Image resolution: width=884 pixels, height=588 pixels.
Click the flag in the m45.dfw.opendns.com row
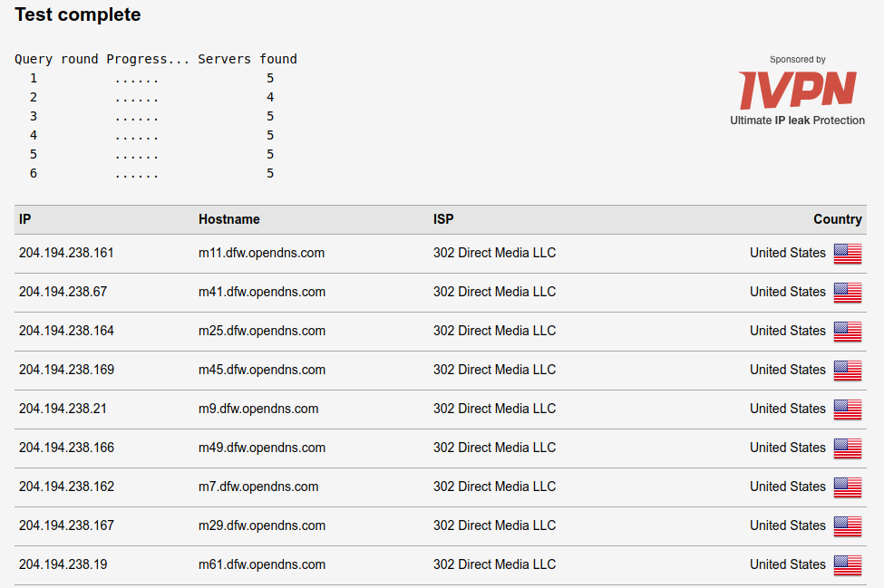click(x=847, y=371)
